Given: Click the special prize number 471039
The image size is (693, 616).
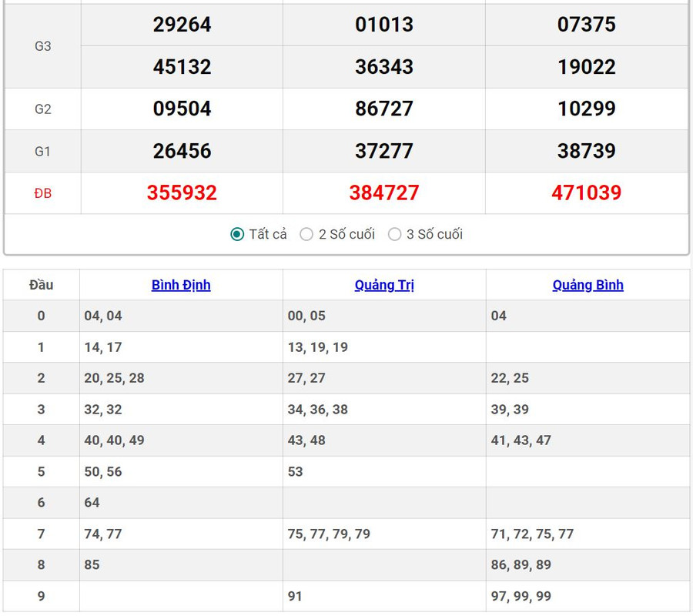Looking at the screenshot, I should tap(586, 192).
